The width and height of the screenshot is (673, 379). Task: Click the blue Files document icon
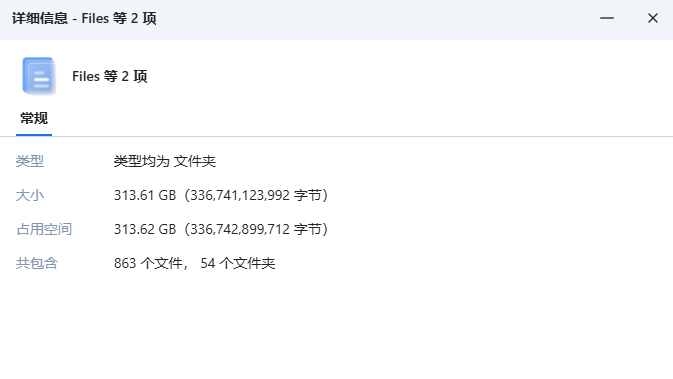click(x=39, y=76)
